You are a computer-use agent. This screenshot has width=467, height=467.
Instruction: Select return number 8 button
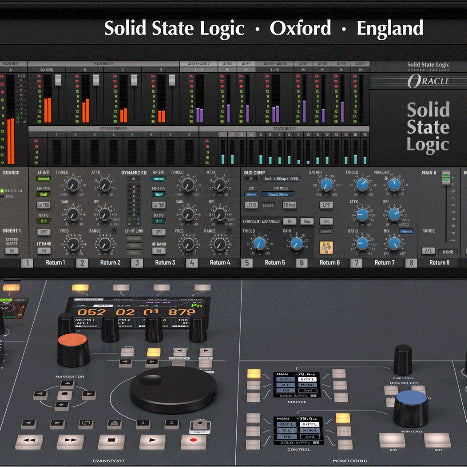411,263
